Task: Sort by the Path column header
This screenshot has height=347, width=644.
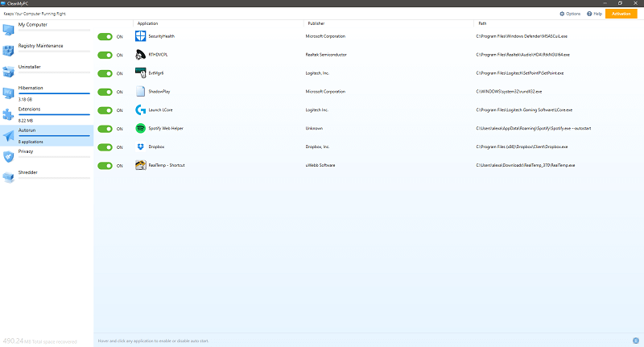Action: coord(482,23)
